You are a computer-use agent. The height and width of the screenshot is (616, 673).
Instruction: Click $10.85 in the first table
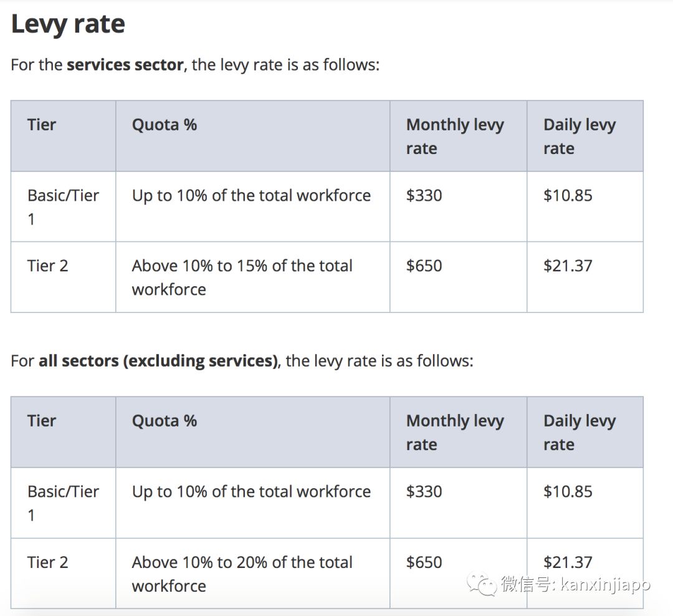coord(568,195)
